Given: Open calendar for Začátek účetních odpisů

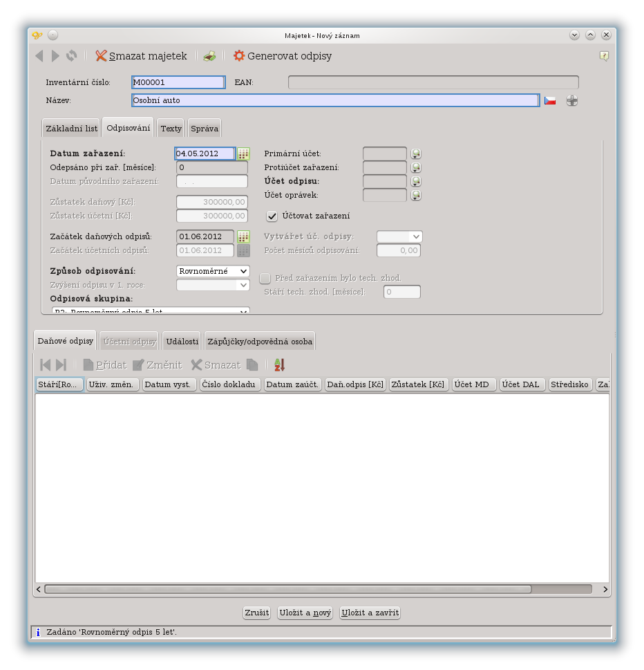Looking at the screenshot, I should click(243, 250).
